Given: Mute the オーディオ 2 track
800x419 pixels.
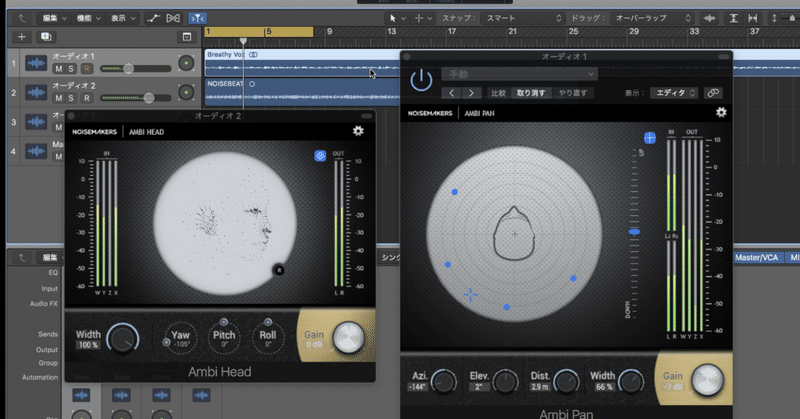Looking at the screenshot, I should click(x=59, y=98).
